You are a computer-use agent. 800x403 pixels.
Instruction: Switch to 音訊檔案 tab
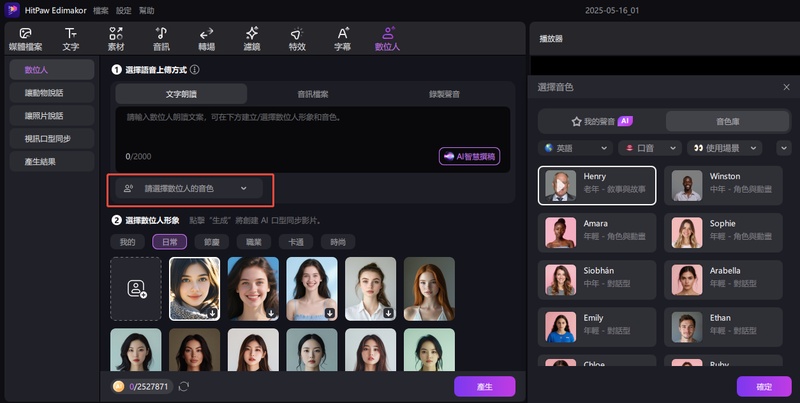coord(313,94)
